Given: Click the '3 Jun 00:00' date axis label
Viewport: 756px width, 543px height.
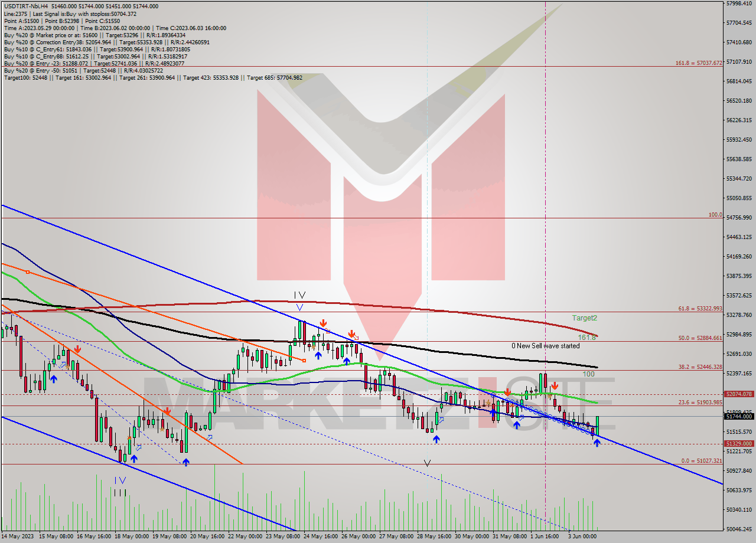Looking at the screenshot, I should coord(582,536).
